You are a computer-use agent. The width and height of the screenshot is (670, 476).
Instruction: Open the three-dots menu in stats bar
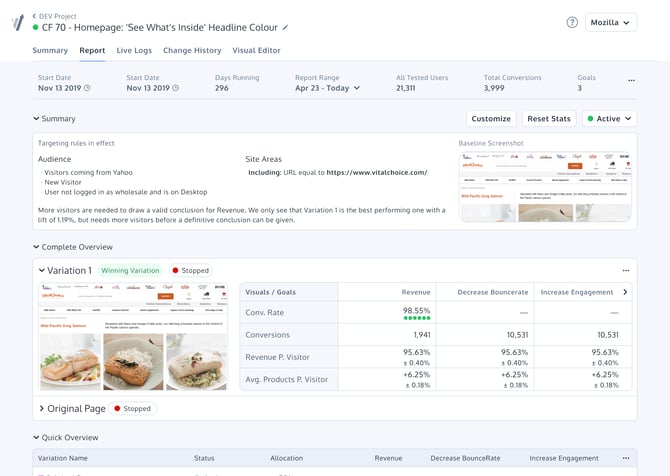631,80
